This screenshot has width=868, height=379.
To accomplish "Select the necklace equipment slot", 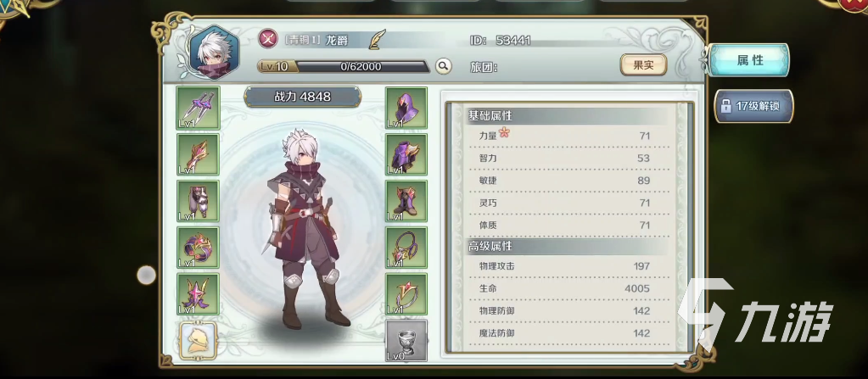I will point(406,248).
